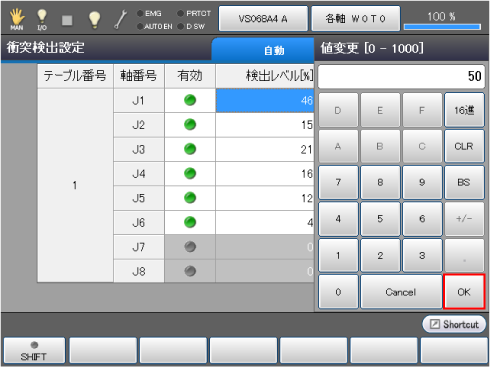Open the VS068A4 A robot selector
The height and width of the screenshot is (367, 490).
click(263, 19)
